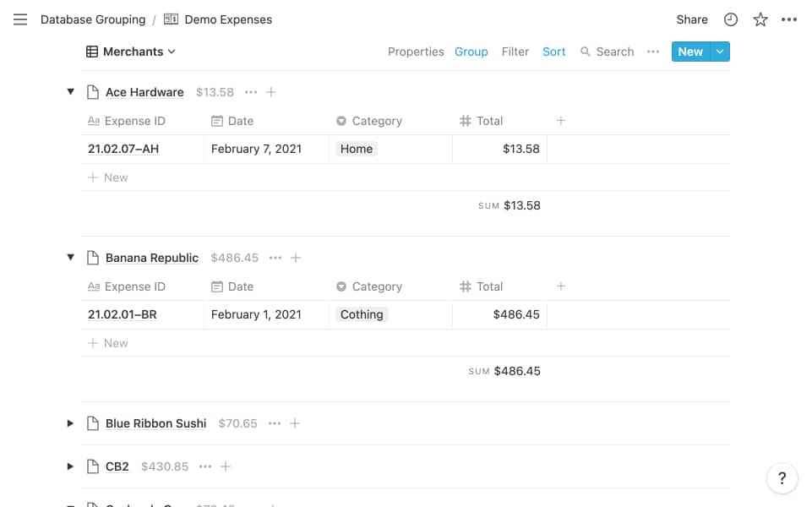Viewport: 812px width, 507px height.
Task: Expand the Blue Ribbon Sushi group
Action: click(x=70, y=423)
